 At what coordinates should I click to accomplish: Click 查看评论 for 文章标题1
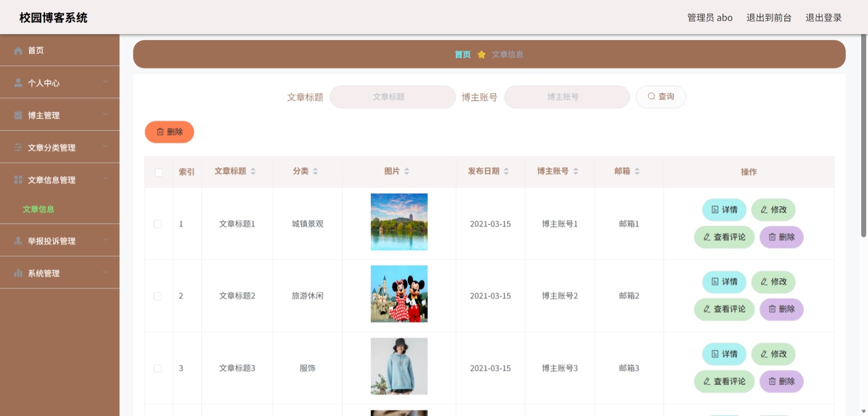click(x=724, y=237)
